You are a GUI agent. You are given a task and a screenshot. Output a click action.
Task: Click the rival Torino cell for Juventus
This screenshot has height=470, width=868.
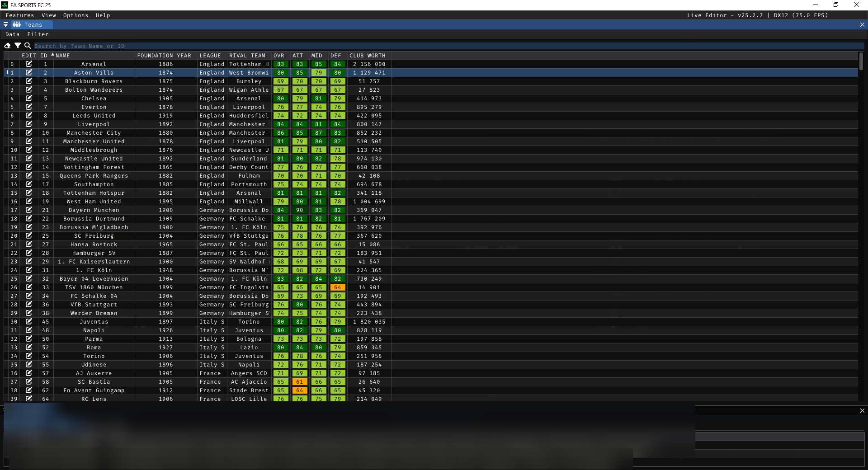point(249,322)
